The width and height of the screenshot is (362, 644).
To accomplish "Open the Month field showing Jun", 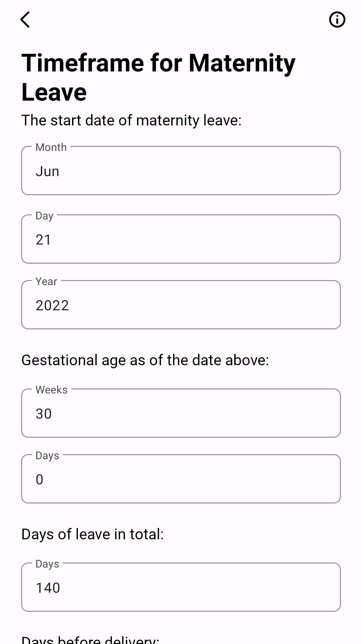I will [181, 170].
